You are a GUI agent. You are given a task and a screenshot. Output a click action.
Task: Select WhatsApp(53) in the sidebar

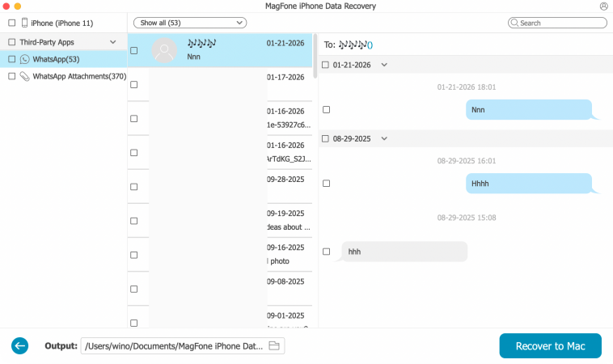point(63,59)
